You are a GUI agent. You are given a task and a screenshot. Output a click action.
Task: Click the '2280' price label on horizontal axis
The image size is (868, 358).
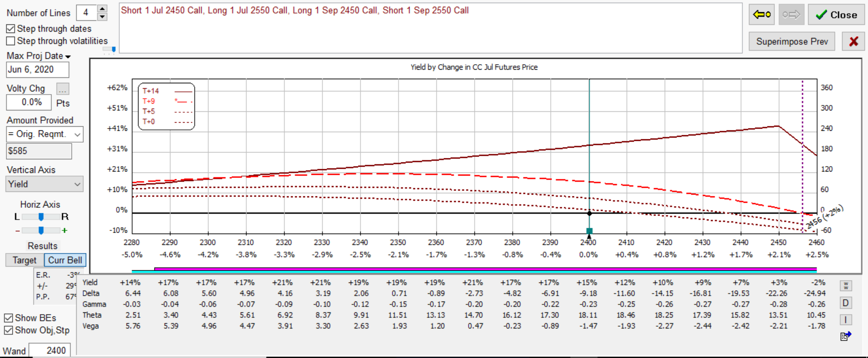point(132,243)
